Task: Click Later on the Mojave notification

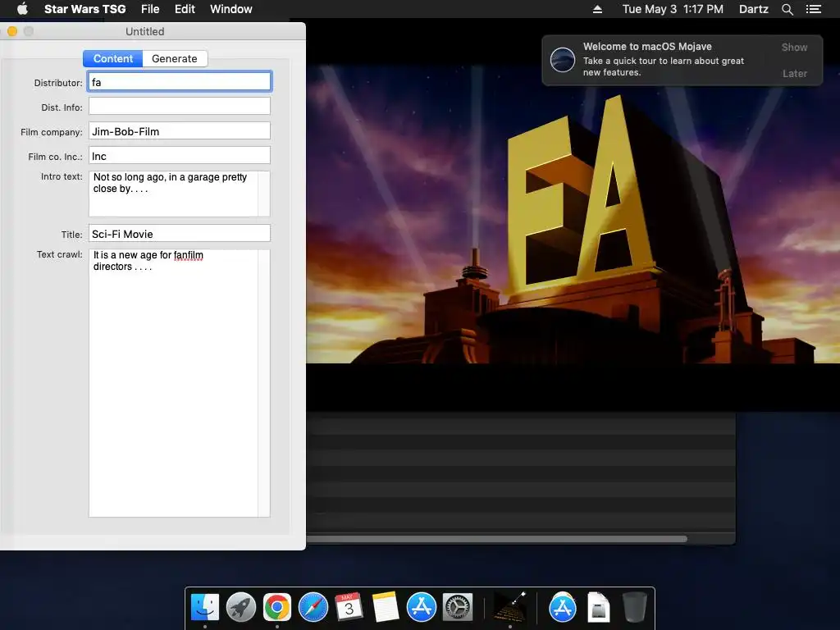Action: click(794, 73)
